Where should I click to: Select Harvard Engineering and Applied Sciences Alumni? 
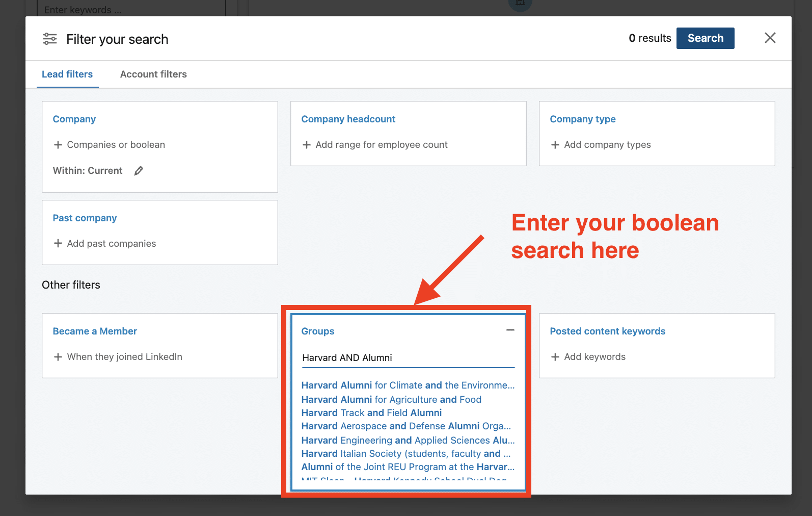(x=408, y=441)
